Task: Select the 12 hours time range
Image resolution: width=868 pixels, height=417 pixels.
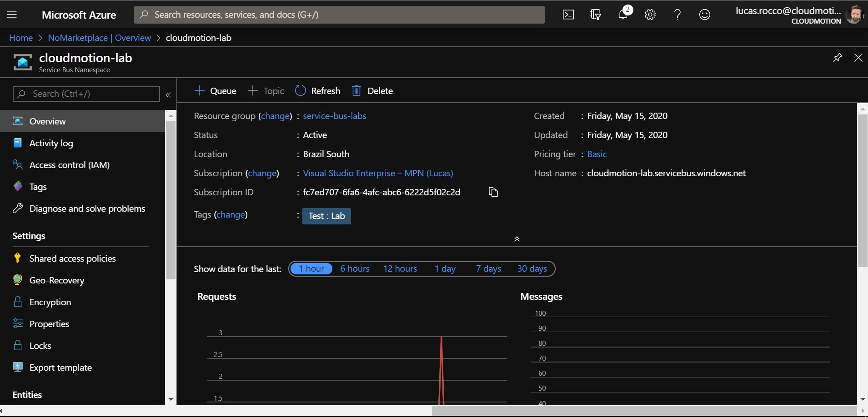Action: coord(400,268)
